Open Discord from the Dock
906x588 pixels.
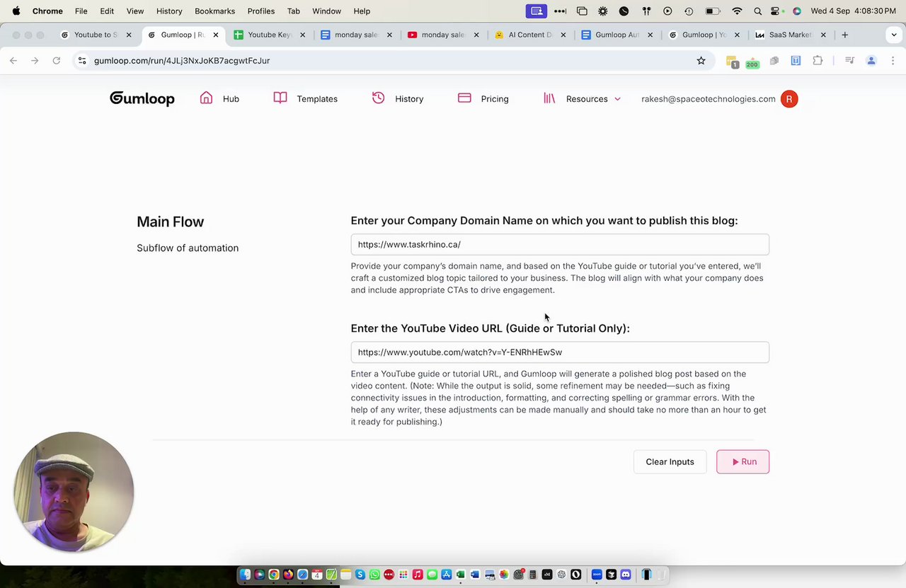[x=626, y=575]
